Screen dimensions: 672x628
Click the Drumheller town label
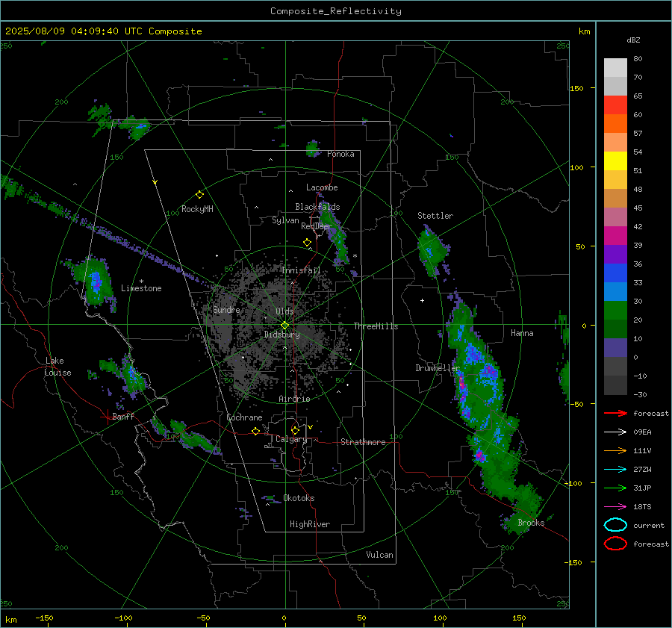[x=437, y=368]
